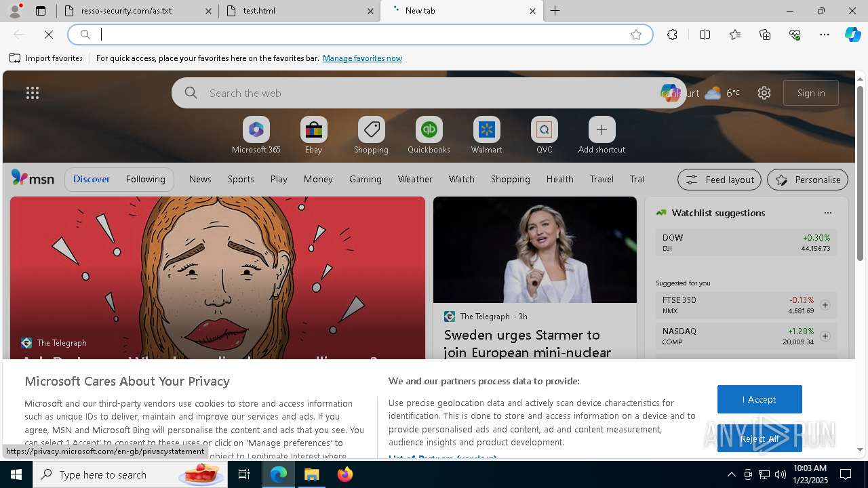Open the Collections icon
This screenshot has width=868, height=488.
click(765, 35)
